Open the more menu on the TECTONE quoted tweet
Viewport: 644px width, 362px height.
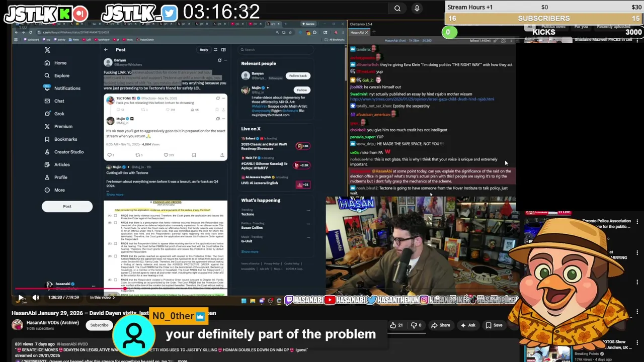coord(223,99)
